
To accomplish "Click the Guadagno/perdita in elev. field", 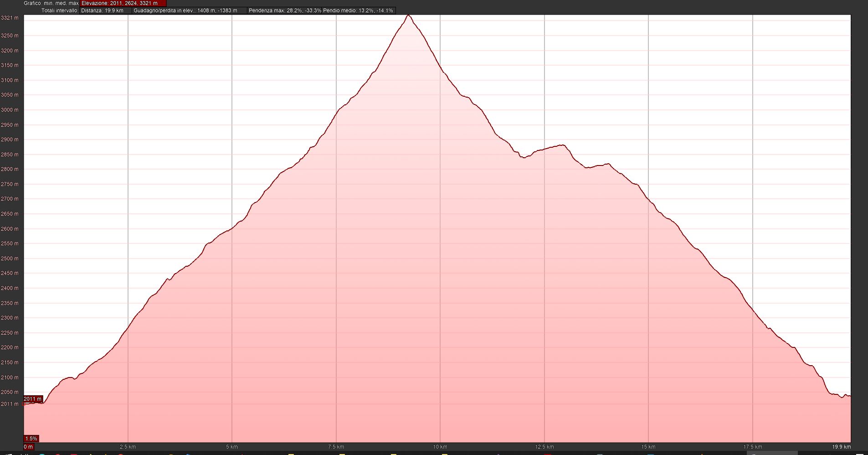I will point(189,10).
